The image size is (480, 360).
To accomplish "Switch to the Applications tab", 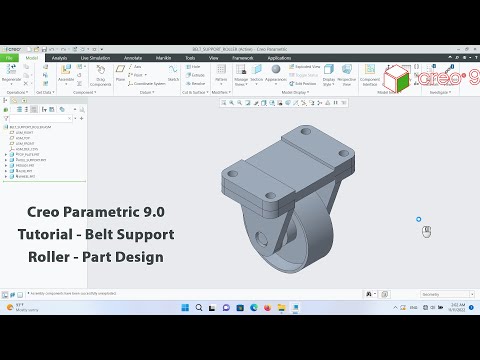I will coord(279,58).
